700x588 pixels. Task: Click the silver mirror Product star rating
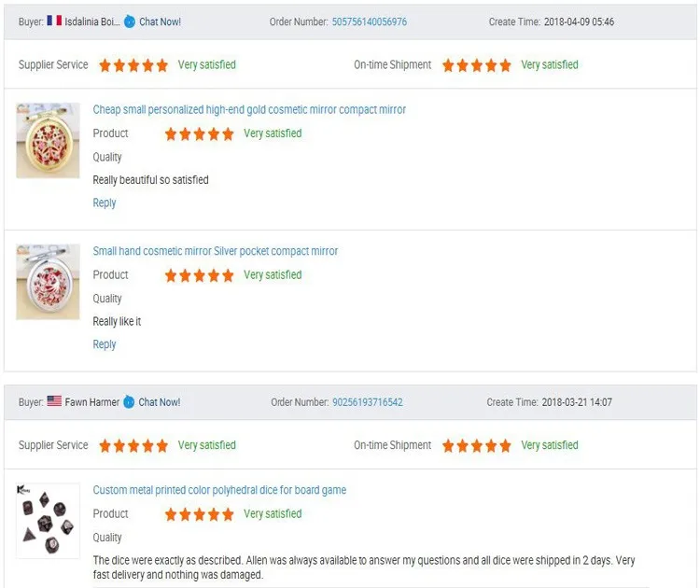(x=200, y=275)
